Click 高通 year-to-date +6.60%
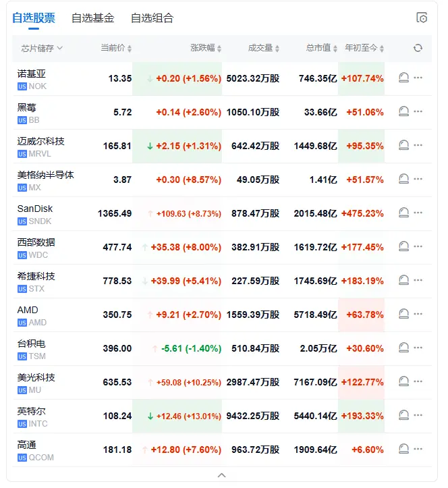This screenshot has height=488, width=448. pyautogui.click(x=368, y=450)
